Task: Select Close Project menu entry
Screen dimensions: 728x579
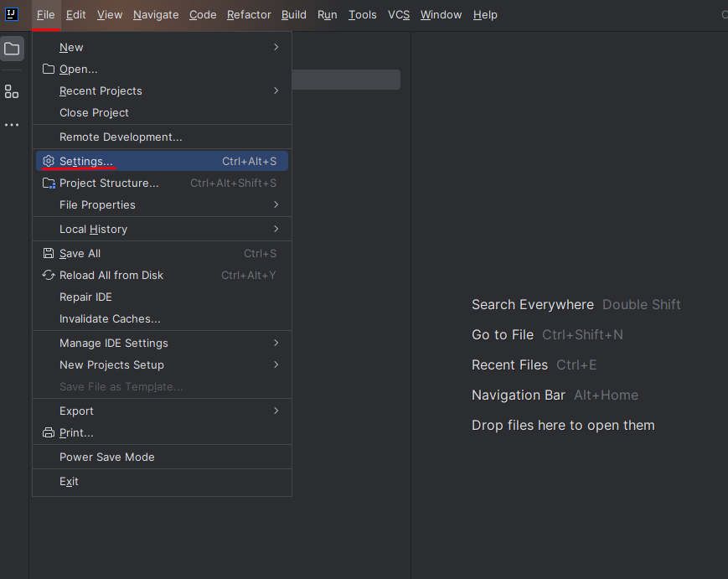Action: [x=162, y=113]
